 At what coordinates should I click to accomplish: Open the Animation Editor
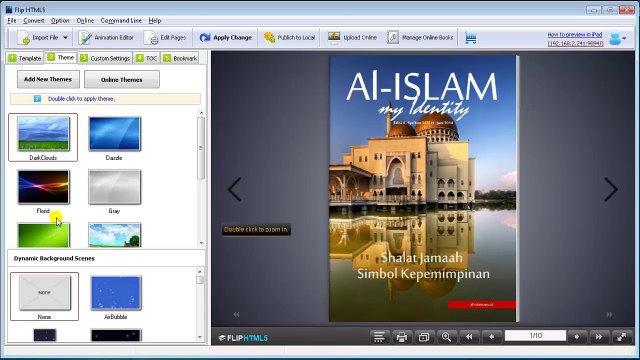click(x=106, y=38)
